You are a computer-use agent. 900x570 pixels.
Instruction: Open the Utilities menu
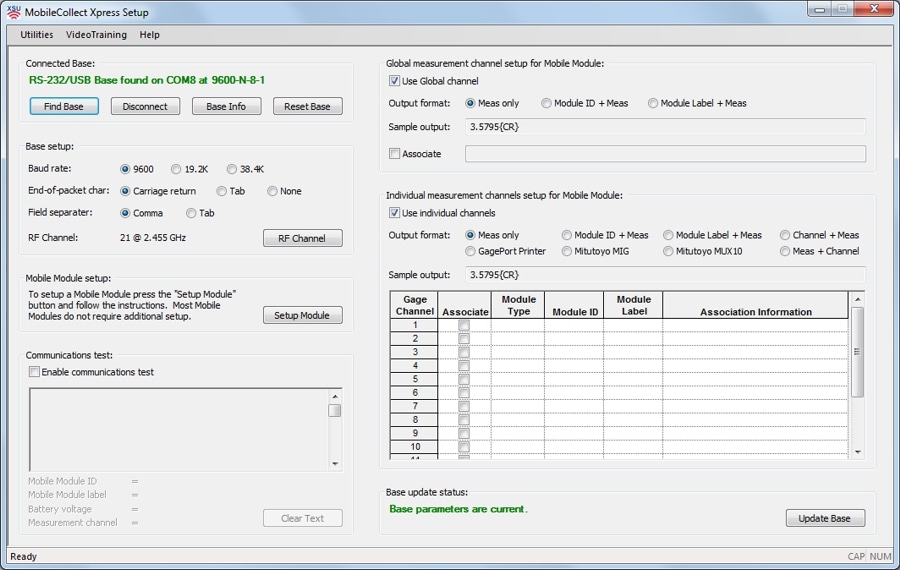[37, 34]
